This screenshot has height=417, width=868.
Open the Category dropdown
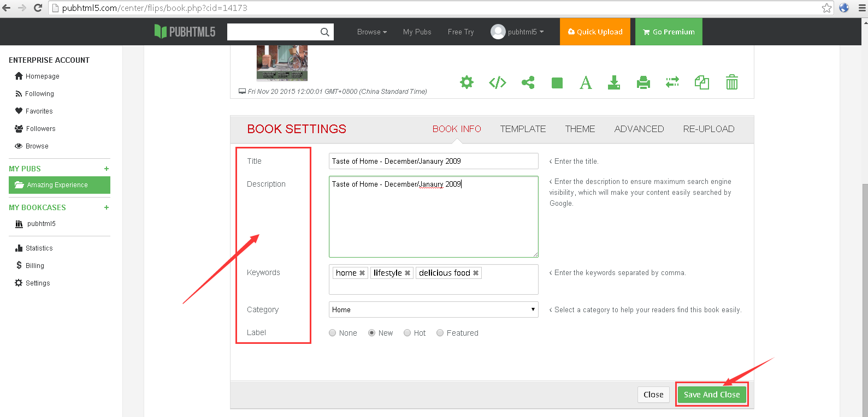coord(434,309)
